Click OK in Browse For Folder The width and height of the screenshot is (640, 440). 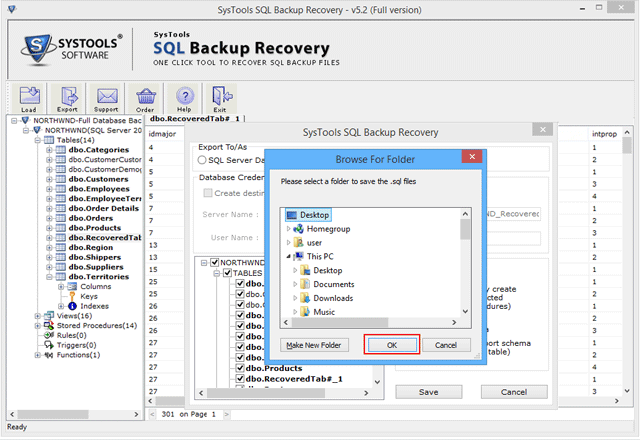[x=392, y=345]
